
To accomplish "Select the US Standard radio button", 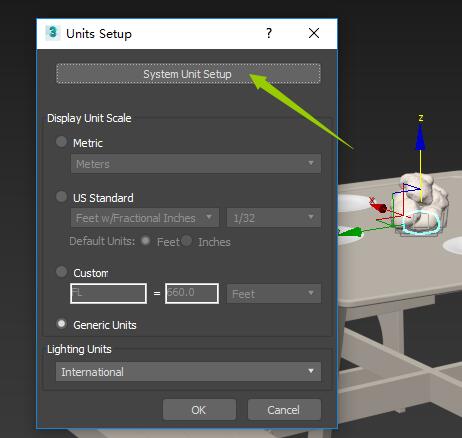I will point(61,197).
